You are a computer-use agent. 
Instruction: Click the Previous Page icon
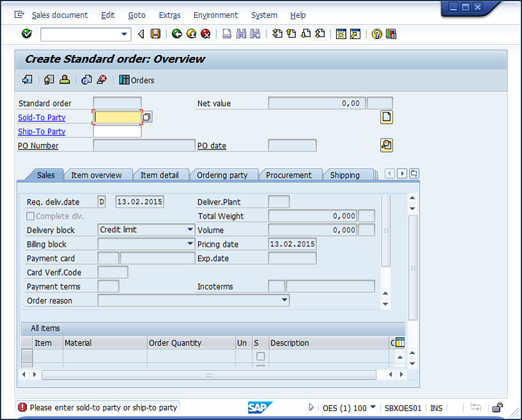(x=291, y=34)
